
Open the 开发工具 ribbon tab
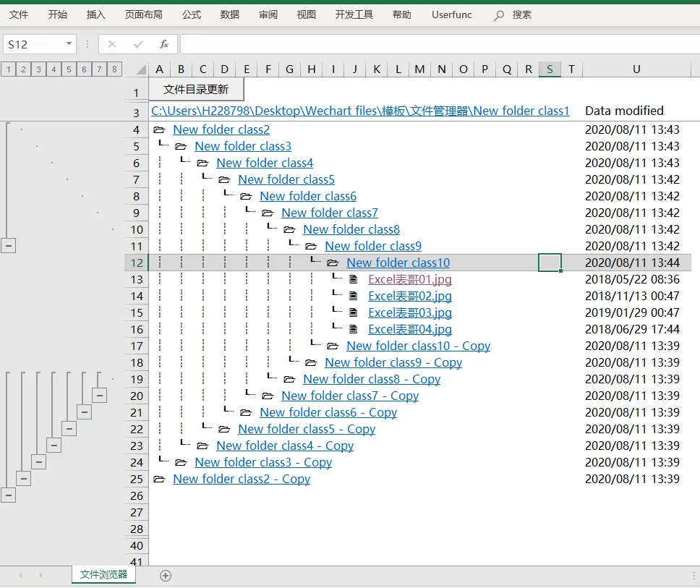354,14
